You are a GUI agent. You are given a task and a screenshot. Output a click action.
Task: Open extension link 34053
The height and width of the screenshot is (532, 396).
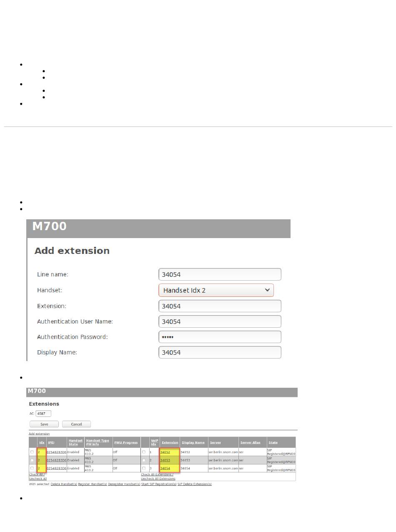(x=165, y=460)
